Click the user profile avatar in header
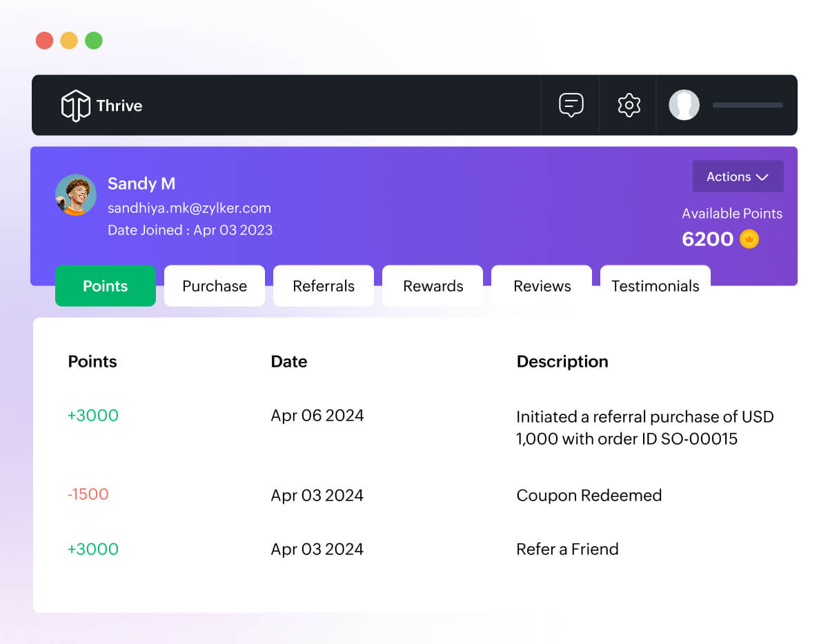This screenshot has height=644, width=828. 684,105
